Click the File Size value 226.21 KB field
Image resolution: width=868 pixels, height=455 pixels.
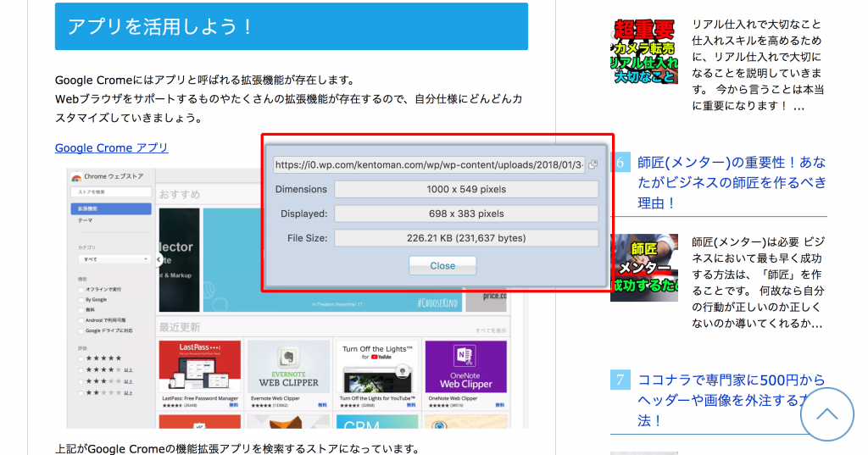[x=466, y=238]
